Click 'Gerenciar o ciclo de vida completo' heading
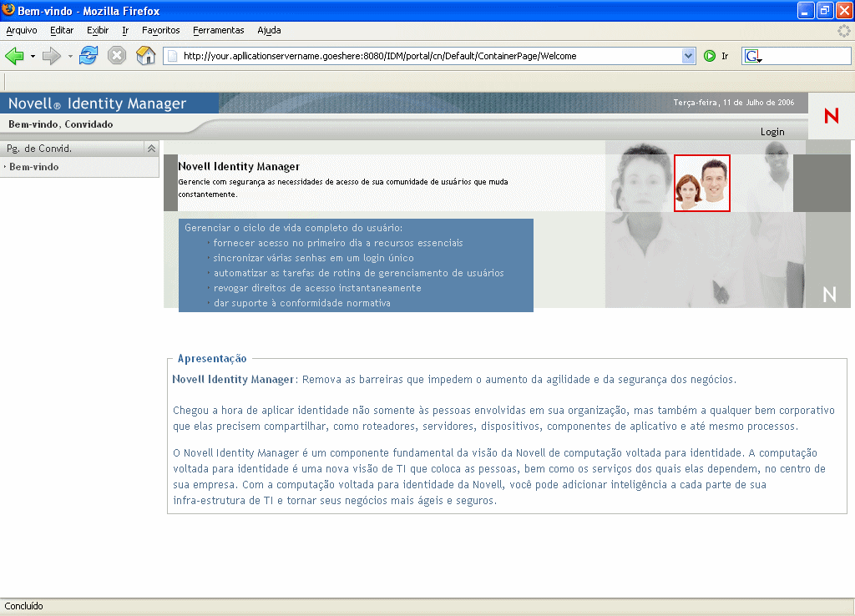 tap(293, 228)
